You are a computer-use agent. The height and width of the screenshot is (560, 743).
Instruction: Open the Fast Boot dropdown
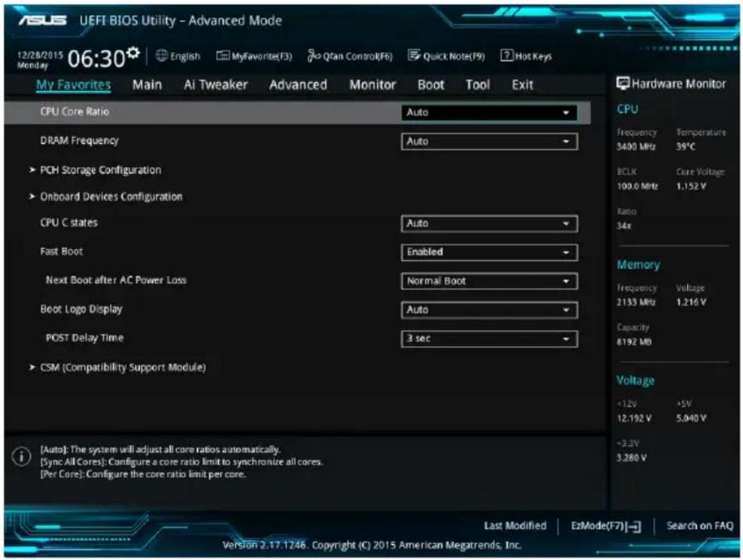coord(489,252)
